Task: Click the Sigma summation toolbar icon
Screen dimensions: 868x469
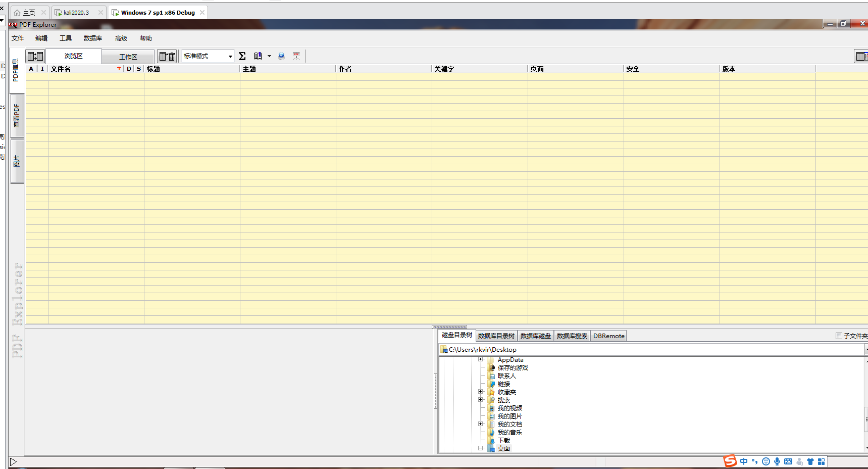Action: [242, 56]
